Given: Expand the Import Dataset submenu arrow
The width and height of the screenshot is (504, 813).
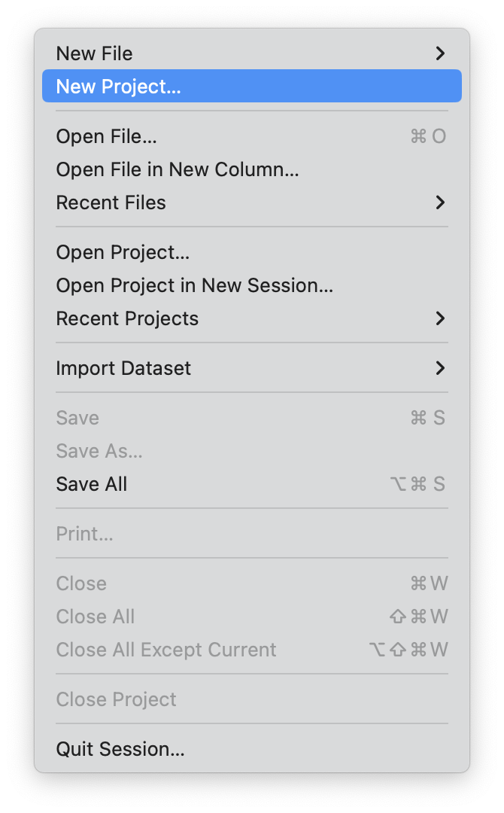Looking at the screenshot, I should pos(440,368).
